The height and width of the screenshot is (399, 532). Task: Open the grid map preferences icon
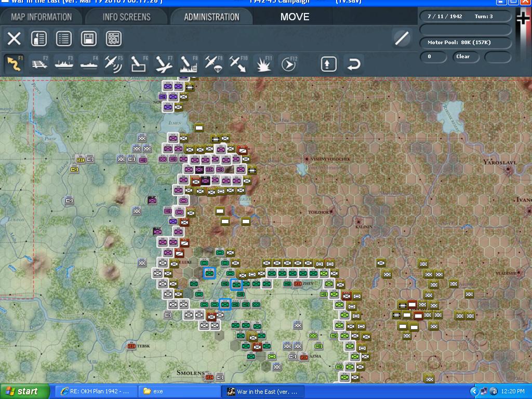114,38
